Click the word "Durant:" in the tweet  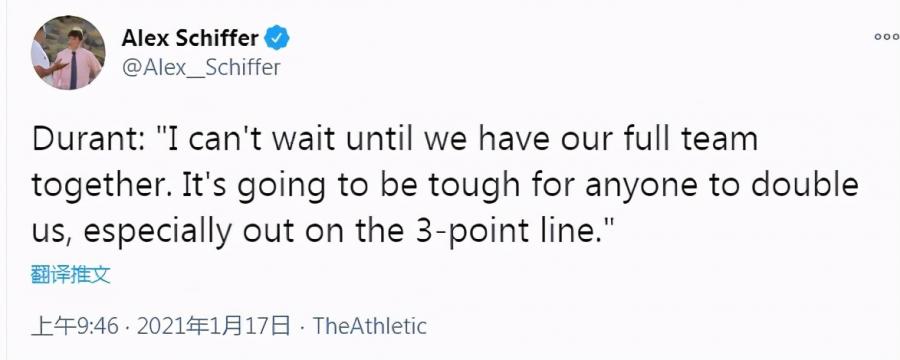point(88,140)
